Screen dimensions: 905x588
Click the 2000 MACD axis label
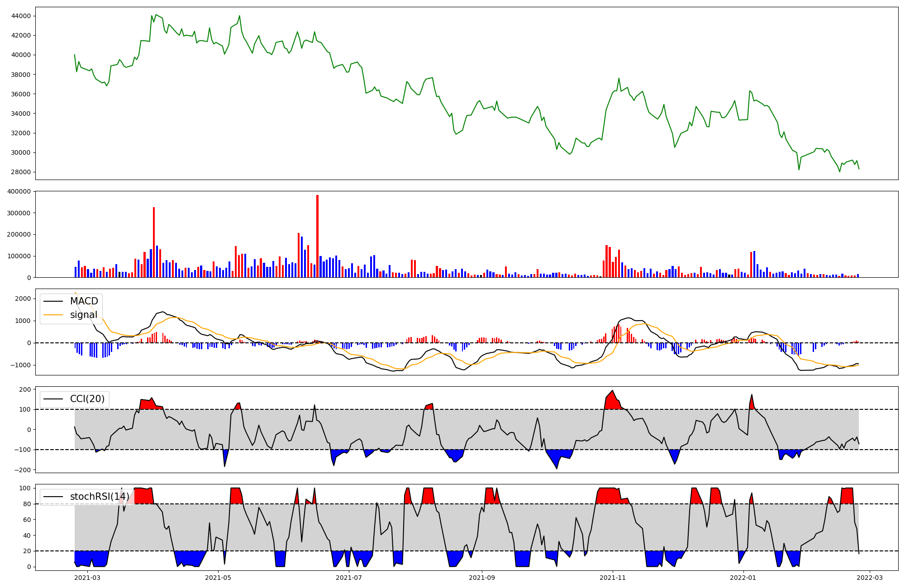(x=24, y=299)
